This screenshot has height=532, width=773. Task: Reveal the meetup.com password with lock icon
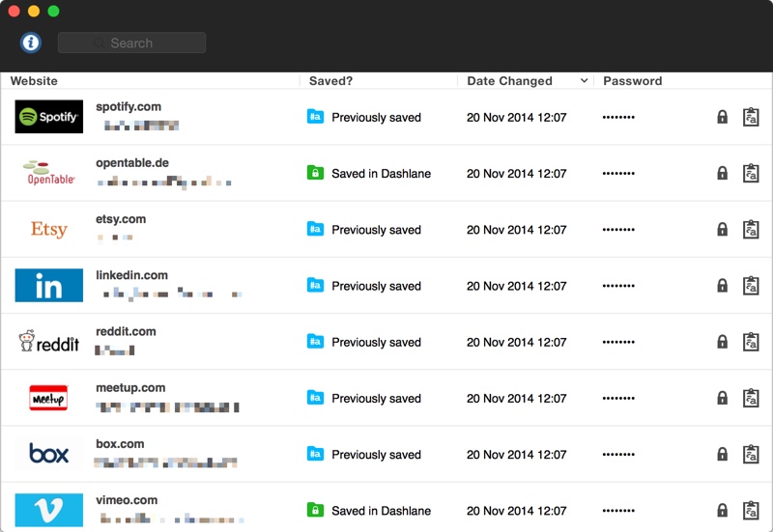(722, 398)
